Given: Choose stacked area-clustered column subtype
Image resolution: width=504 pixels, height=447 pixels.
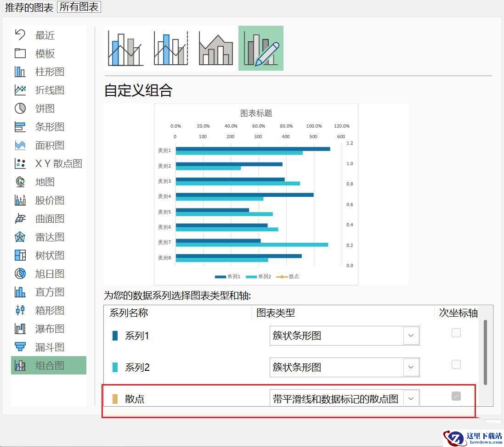Looking at the screenshot, I should 215,48.
